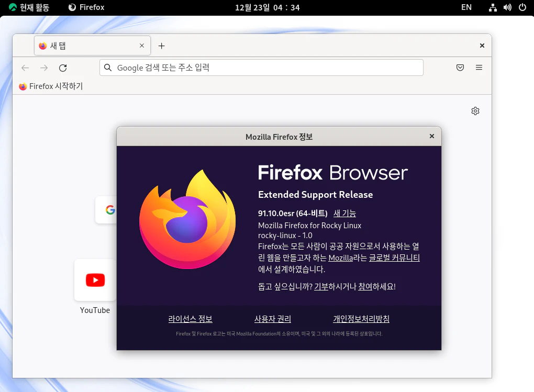
Task: Open 사용자 권리 link
Action: pyautogui.click(x=273, y=319)
